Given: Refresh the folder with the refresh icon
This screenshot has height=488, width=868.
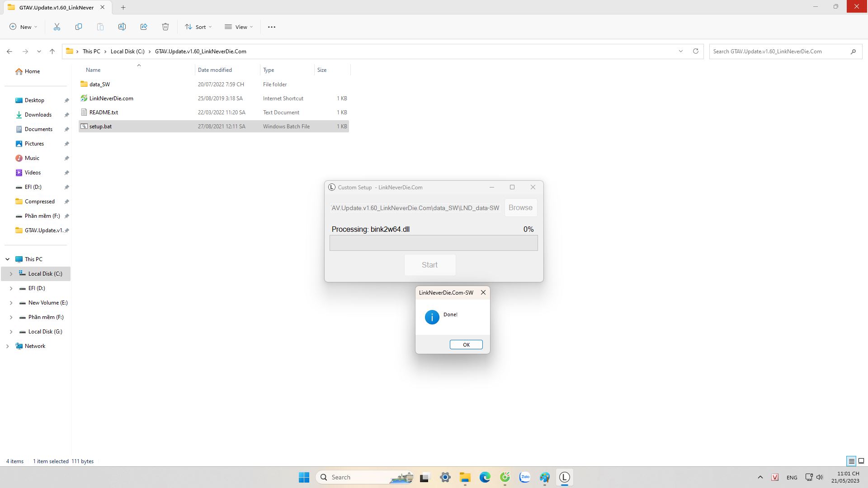Looking at the screenshot, I should [696, 51].
